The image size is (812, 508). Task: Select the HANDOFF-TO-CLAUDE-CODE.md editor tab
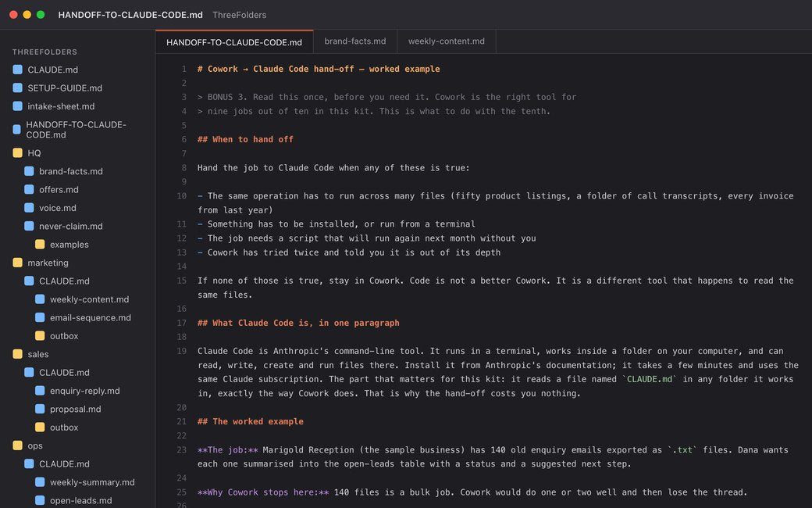point(234,42)
